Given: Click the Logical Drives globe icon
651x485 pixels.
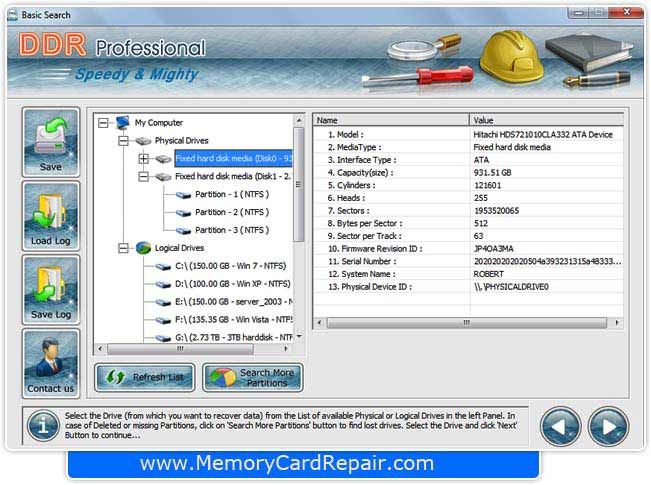Looking at the screenshot, I should pyautogui.click(x=143, y=248).
